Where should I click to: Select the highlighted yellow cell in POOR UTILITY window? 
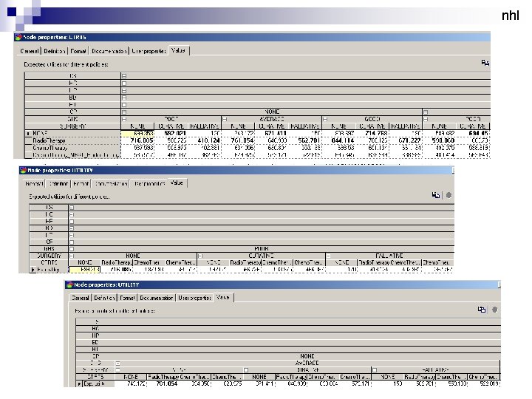tap(84, 270)
